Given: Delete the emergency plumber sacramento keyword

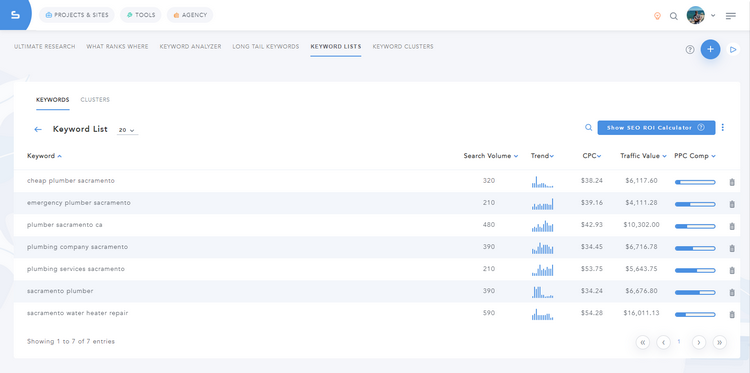Looking at the screenshot, I should click(x=732, y=204).
